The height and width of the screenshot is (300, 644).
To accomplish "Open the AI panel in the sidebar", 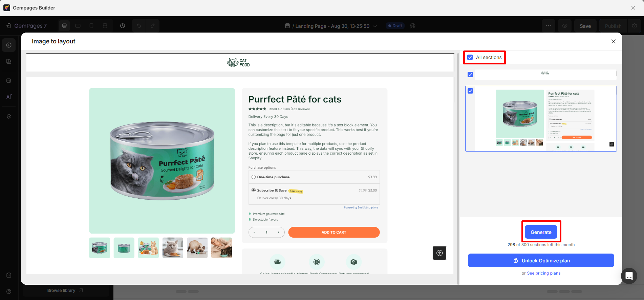I will pos(9,97).
